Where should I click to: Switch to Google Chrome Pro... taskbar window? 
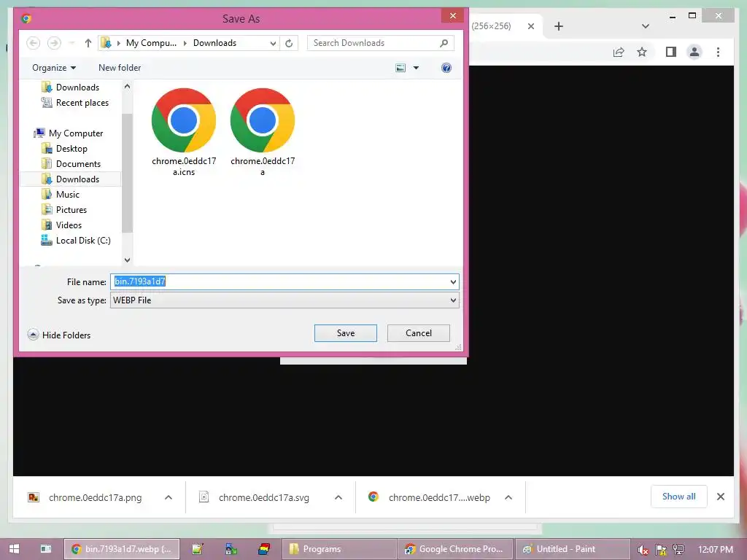pos(455,549)
